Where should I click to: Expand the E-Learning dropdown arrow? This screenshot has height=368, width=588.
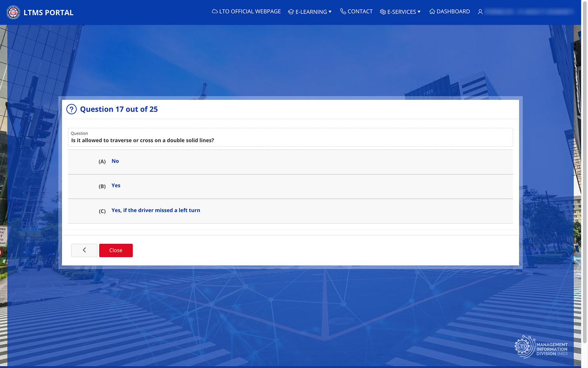(x=330, y=12)
